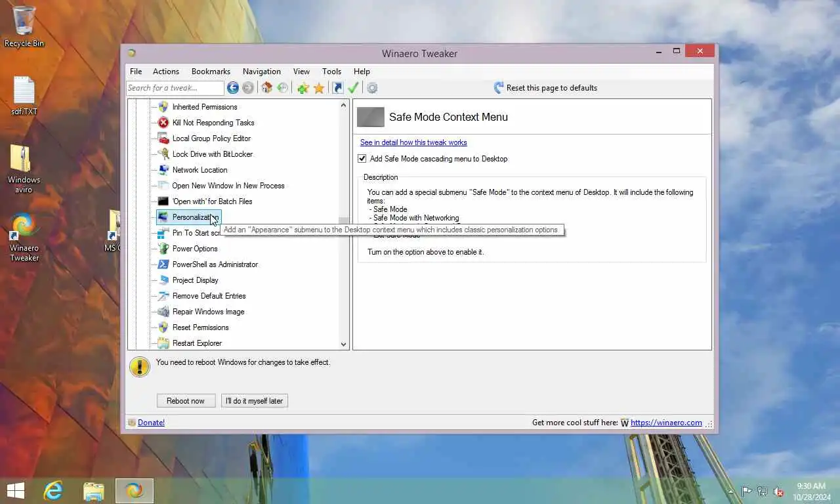Select Power Options tree entry text
Viewport: 840px width, 504px height.
tap(195, 249)
